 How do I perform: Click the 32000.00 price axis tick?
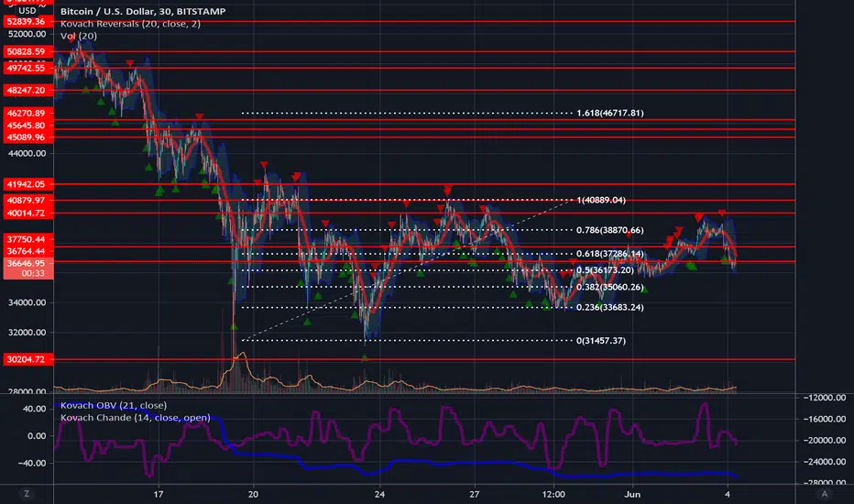27,333
